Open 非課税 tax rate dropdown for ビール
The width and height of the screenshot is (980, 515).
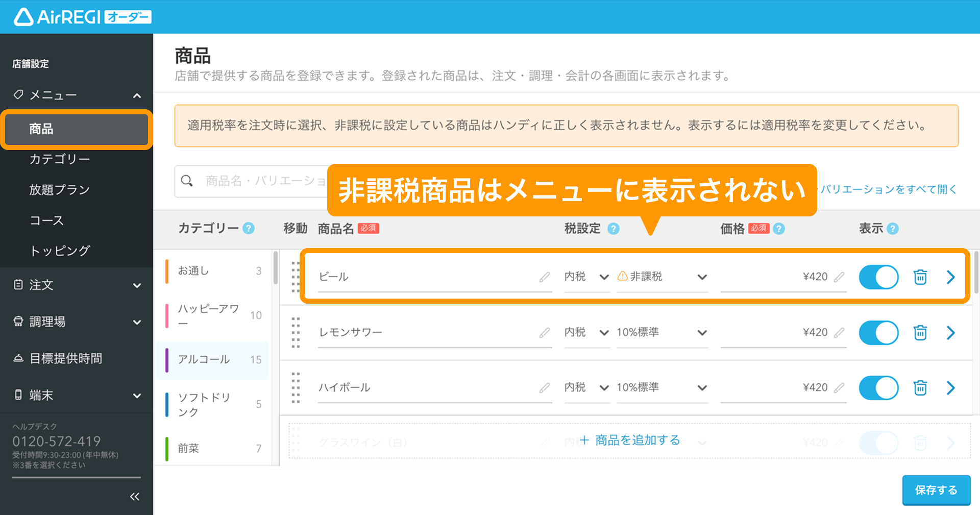point(662,277)
